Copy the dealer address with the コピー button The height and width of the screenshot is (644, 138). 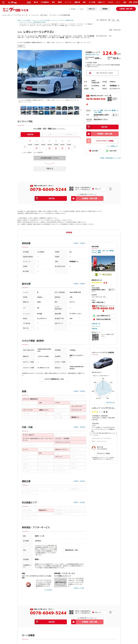point(115,115)
